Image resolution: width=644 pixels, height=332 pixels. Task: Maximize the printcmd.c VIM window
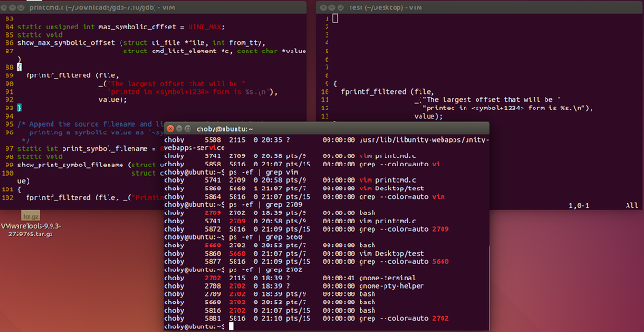pyautogui.click(x=20, y=7)
